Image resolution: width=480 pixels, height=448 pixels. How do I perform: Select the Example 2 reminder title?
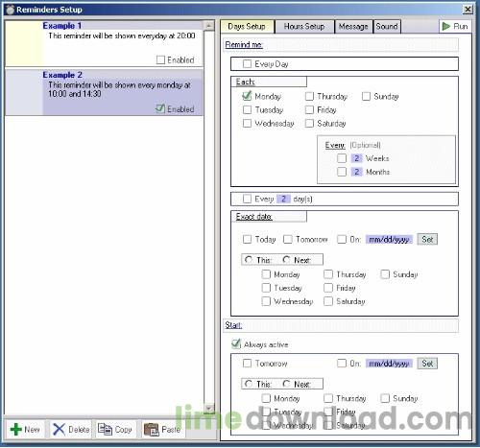tap(62, 75)
